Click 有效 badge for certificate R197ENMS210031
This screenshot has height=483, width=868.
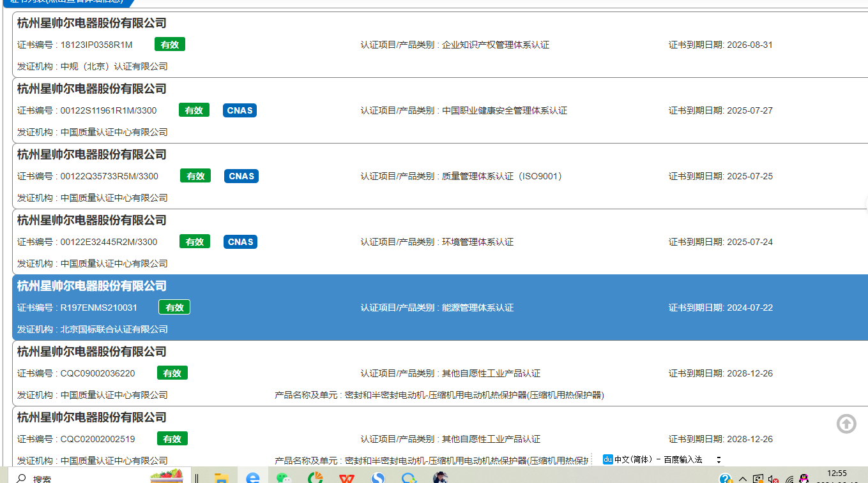click(x=174, y=308)
